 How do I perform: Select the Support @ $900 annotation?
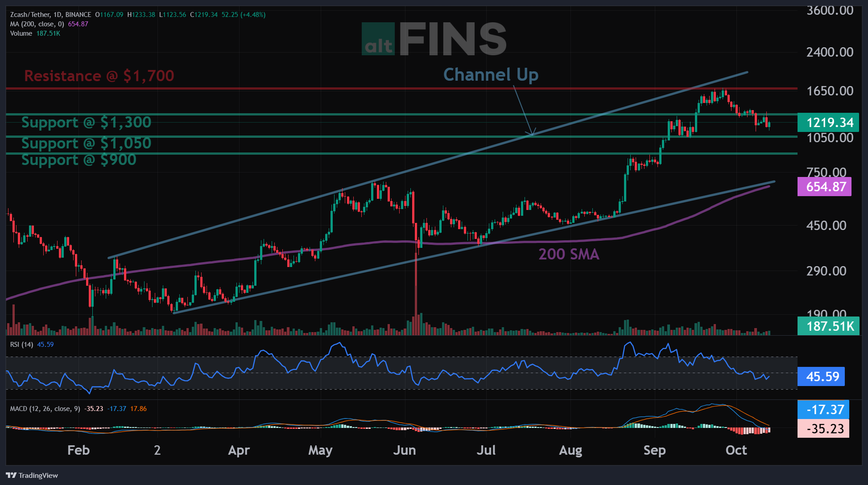[79, 160]
